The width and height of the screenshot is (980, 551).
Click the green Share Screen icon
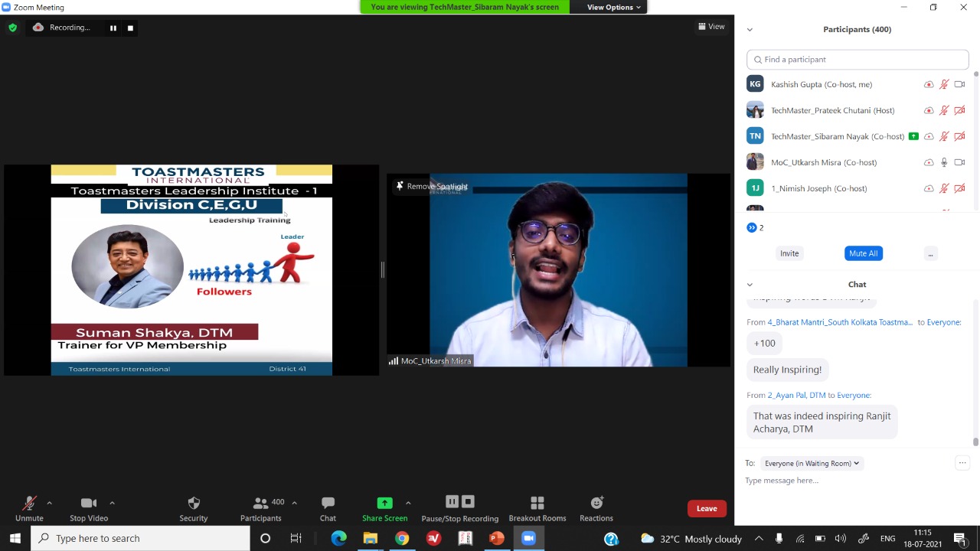384,504
